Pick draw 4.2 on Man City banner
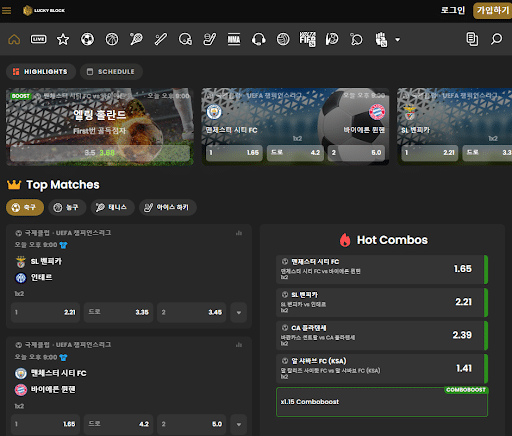Screen dimensions: 512x436 click(x=295, y=153)
